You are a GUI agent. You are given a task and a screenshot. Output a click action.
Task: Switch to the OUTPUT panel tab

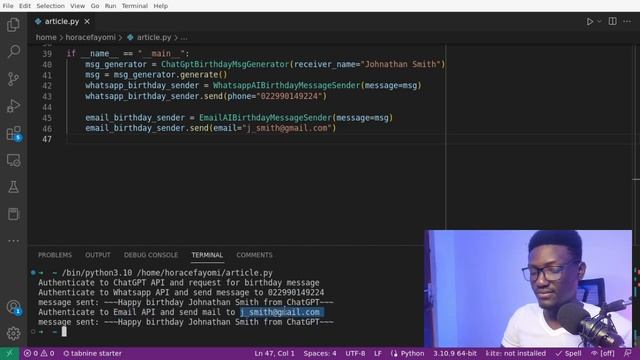point(98,255)
